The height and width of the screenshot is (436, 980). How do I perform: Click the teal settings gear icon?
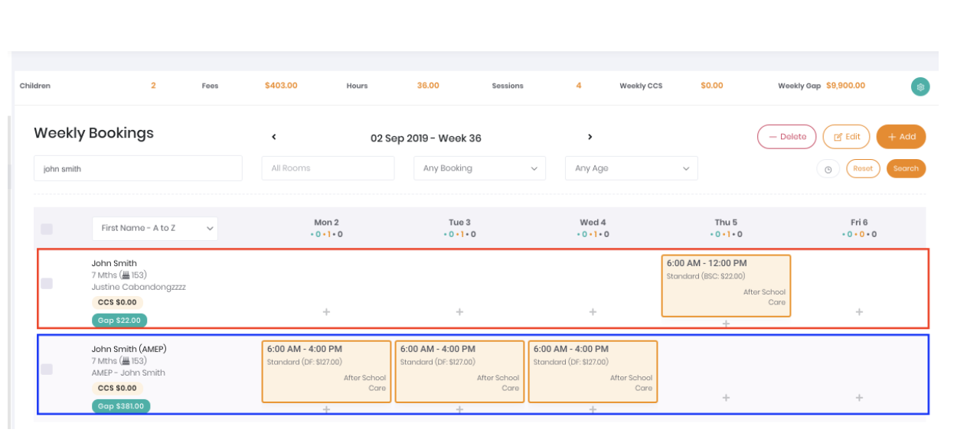920,86
